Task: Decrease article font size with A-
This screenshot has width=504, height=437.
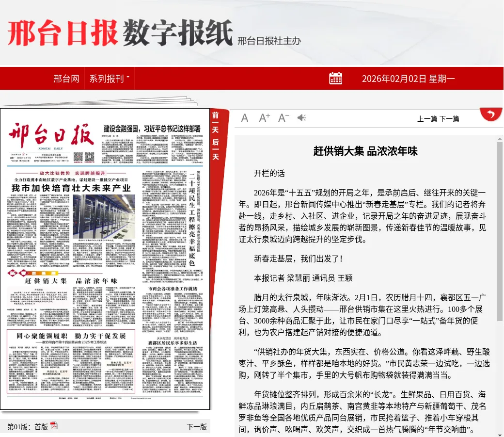Action: pos(283,118)
